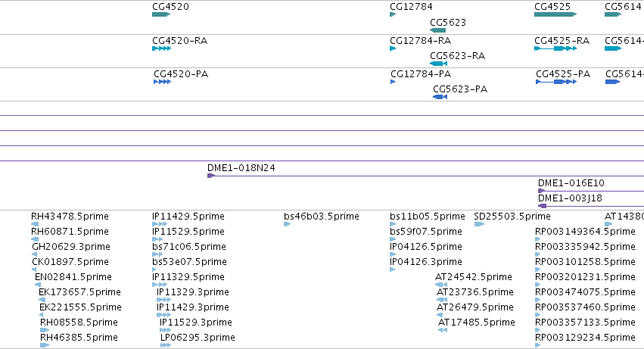The image size is (644, 349).
Task: Click the bs59f07.5prime label
Action: [x=426, y=232]
